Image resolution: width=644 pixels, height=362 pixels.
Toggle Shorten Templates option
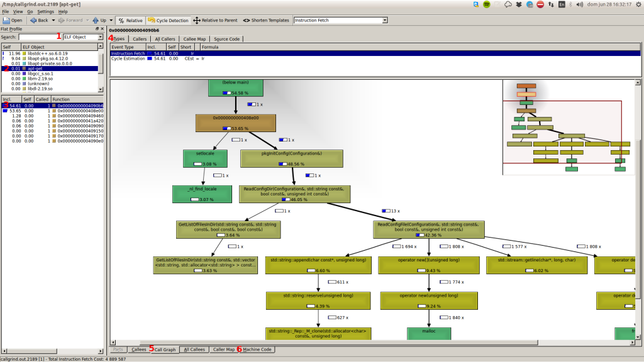click(x=266, y=20)
